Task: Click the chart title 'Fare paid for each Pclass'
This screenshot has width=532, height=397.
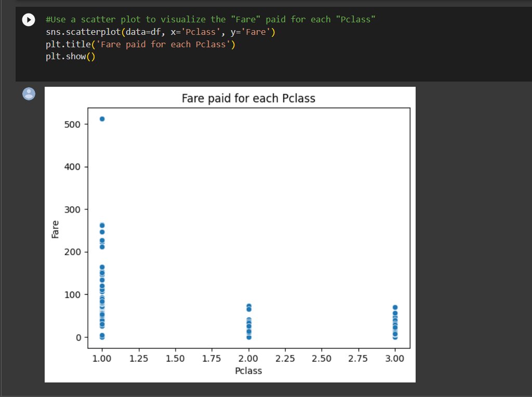Action: pyautogui.click(x=248, y=98)
